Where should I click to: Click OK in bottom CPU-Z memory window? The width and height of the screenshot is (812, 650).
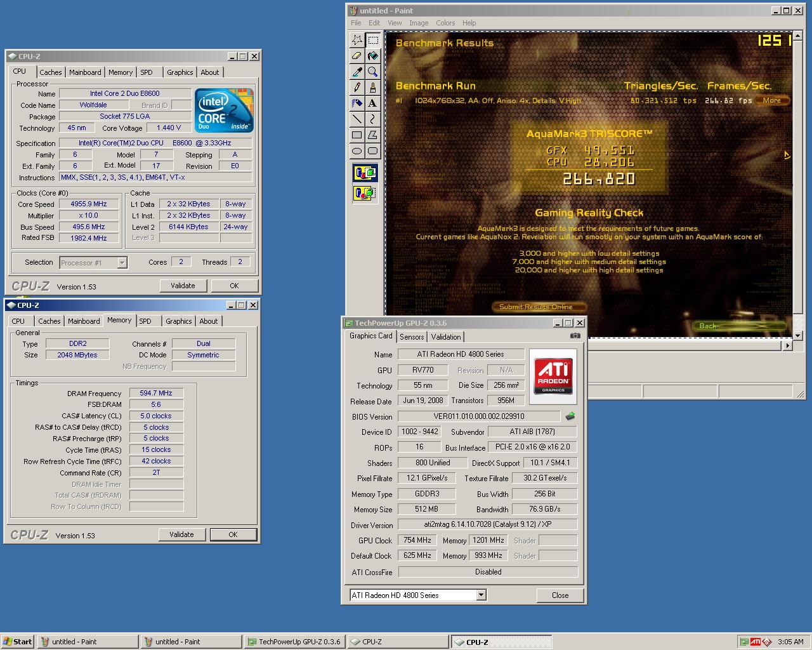(233, 534)
